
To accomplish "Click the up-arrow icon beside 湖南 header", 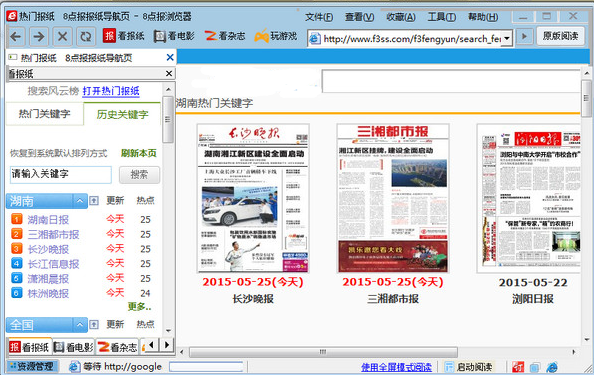I will 94,201.
